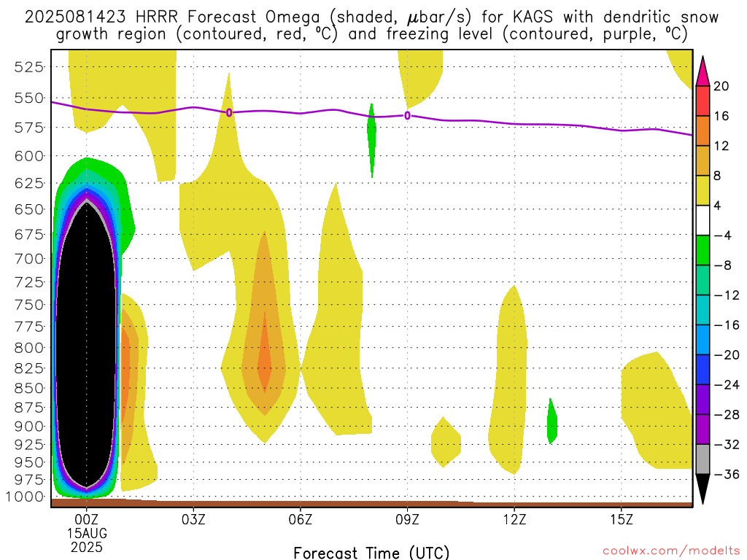
Task: Open the coolwx.com/modelts link
Action: [x=671, y=551]
